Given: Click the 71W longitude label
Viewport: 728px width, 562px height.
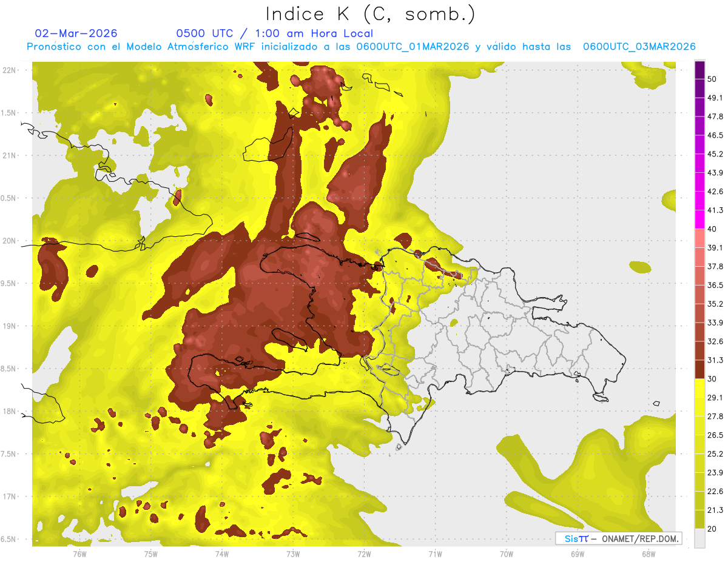Looking at the screenshot, I should (435, 554).
